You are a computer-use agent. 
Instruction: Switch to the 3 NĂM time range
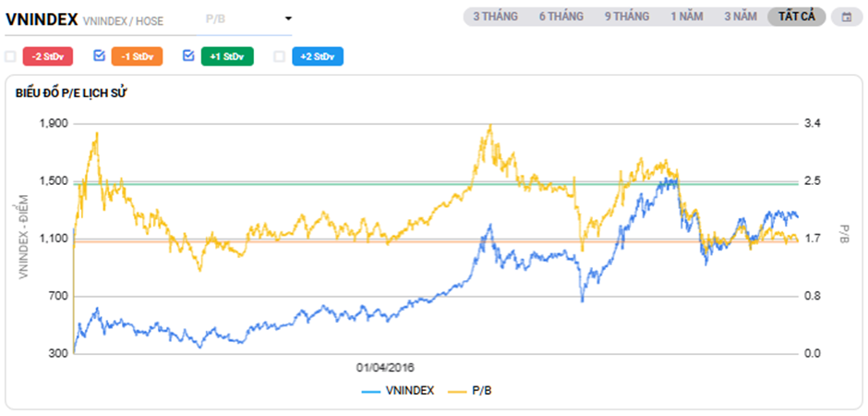click(741, 17)
